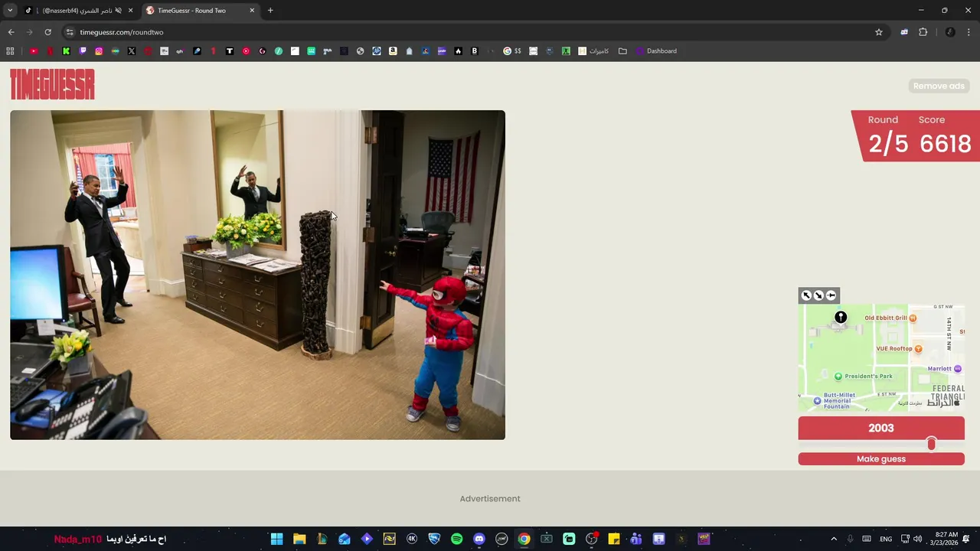This screenshot has width=980, height=551.
Task: Click the Make guess button
Action: coord(881,459)
